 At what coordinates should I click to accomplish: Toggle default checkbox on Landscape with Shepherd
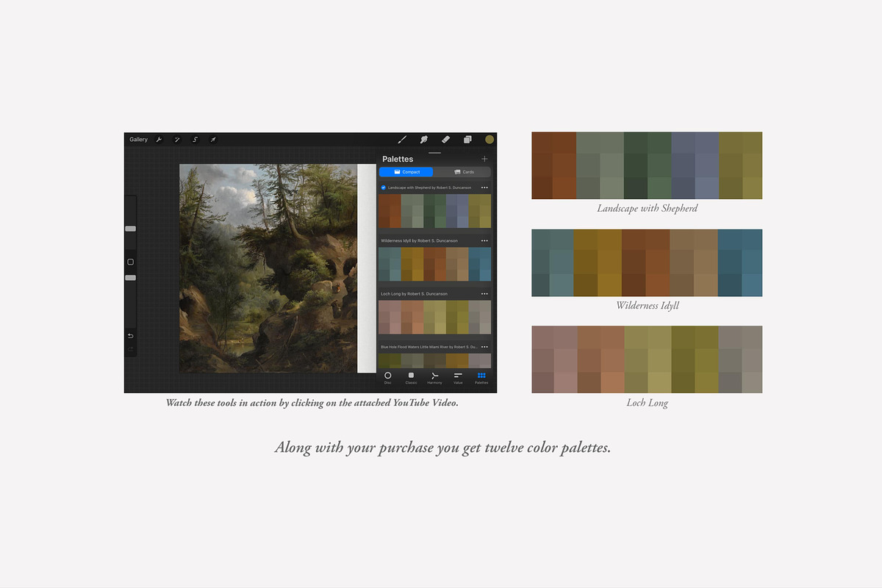(x=384, y=187)
